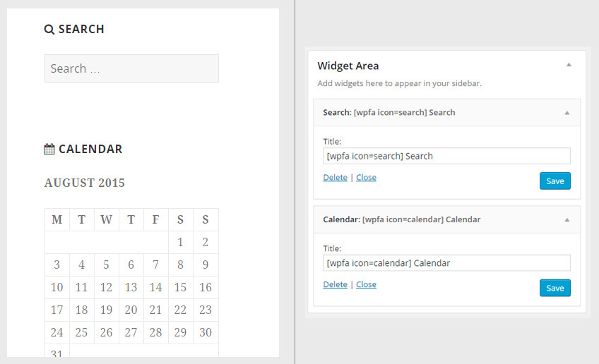The image size is (599, 364).
Task: Save the Search widget
Action: [555, 181]
